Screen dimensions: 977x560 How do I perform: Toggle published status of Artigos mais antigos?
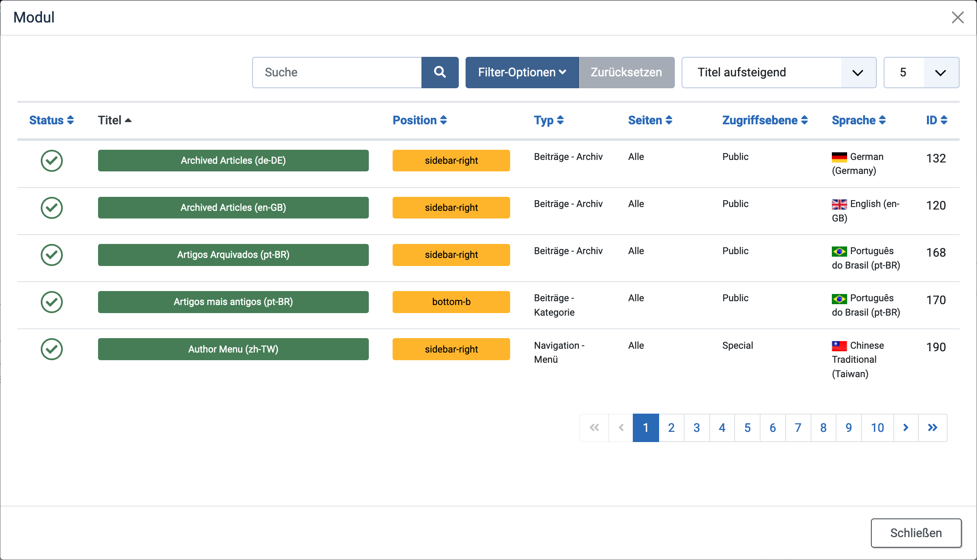tap(52, 302)
